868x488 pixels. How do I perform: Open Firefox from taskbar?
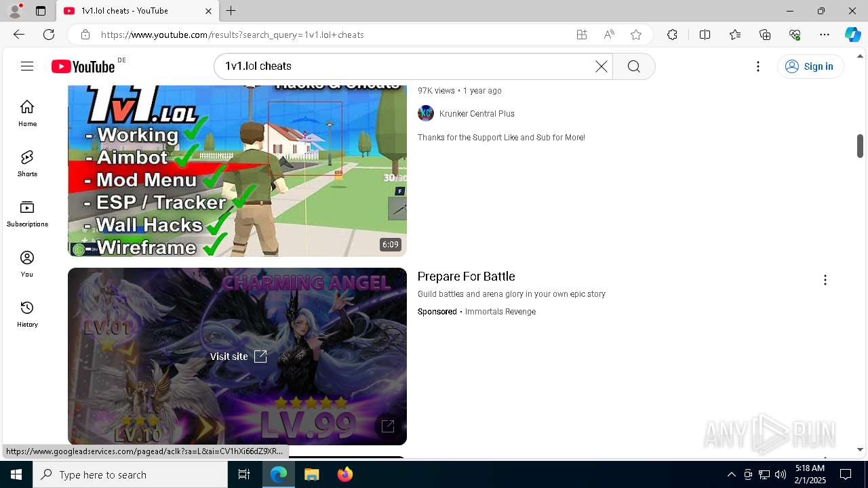coord(344,474)
